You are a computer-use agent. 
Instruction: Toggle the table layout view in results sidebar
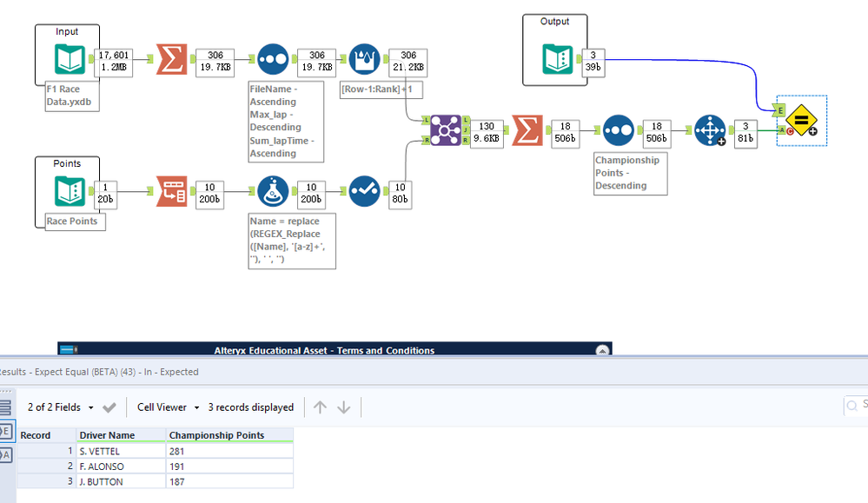point(7,407)
